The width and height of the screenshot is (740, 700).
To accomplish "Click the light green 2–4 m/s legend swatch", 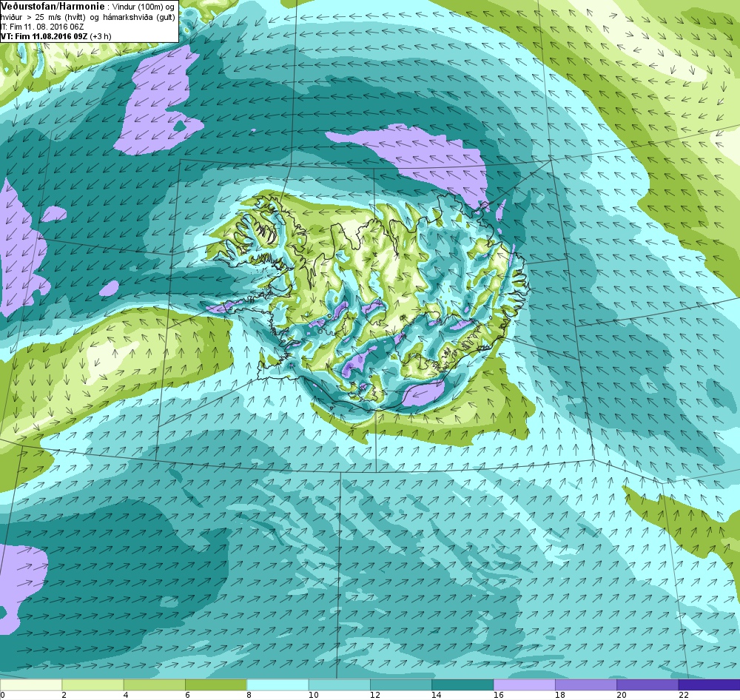I will pyautogui.click(x=92, y=684).
